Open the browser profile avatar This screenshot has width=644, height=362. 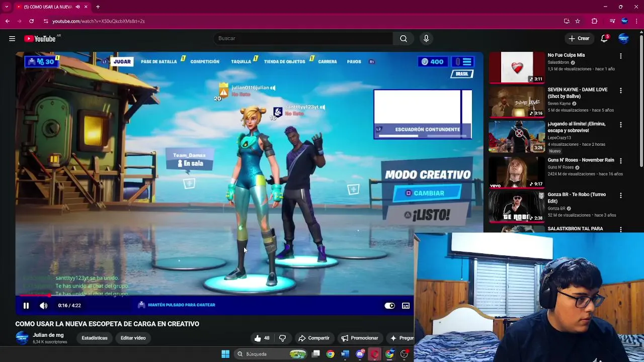tap(624, 21)
